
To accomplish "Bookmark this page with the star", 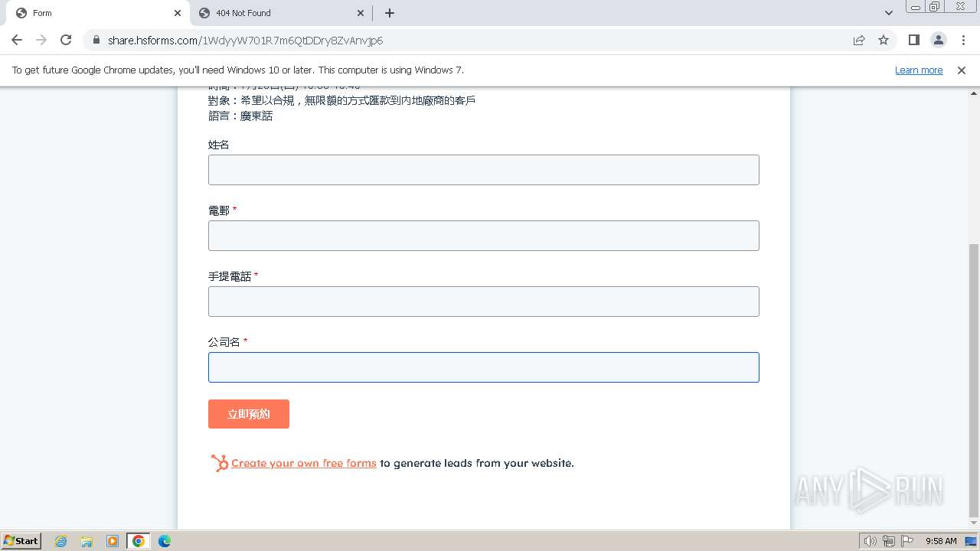I will click(x=884, y=40).
